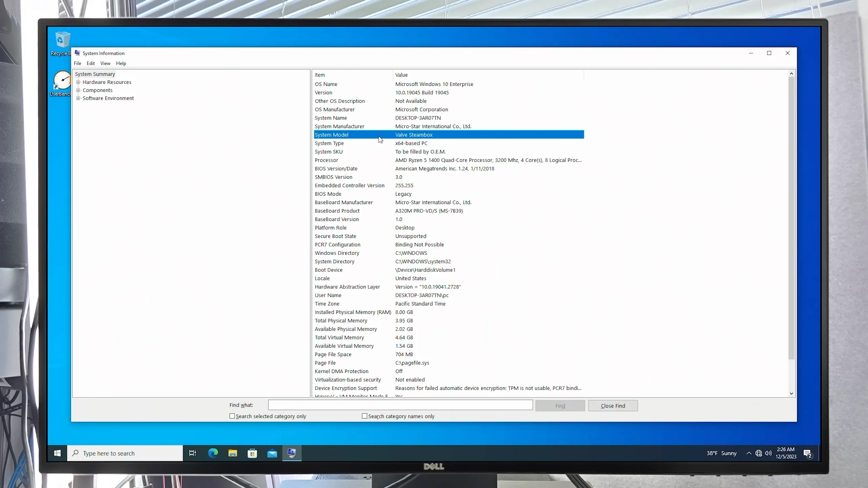Click the System Information title bar icon
Image resolution: width=868 pixels, height=488 pixels.
click(77, 53)
